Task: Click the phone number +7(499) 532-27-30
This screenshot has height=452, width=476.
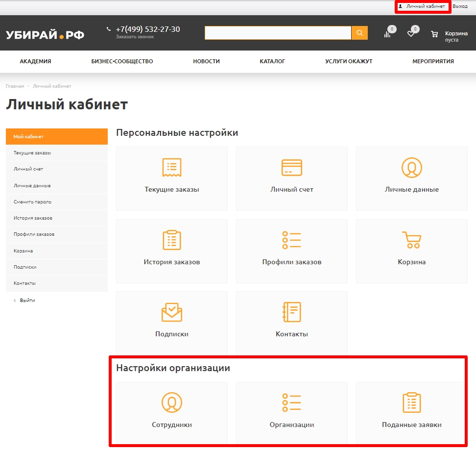Action: [148, 29]
